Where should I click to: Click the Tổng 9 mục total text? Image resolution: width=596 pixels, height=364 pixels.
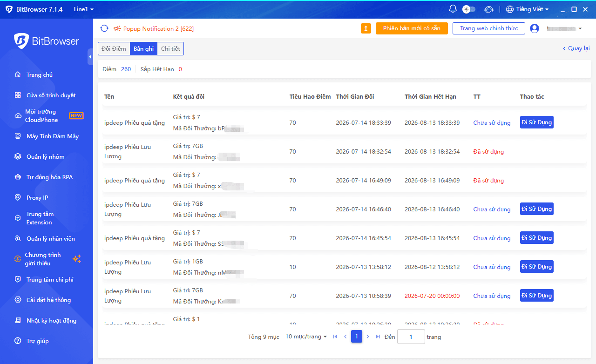click(264, 337)
